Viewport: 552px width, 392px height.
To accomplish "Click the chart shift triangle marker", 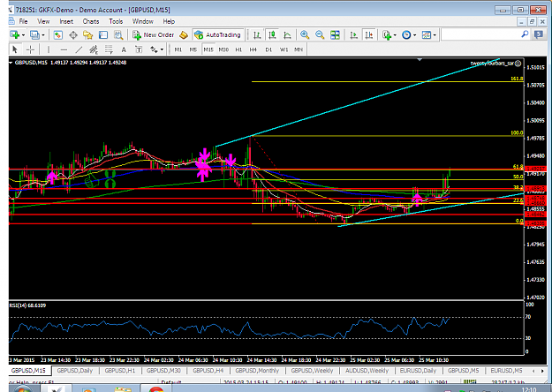I will [420, 60].
